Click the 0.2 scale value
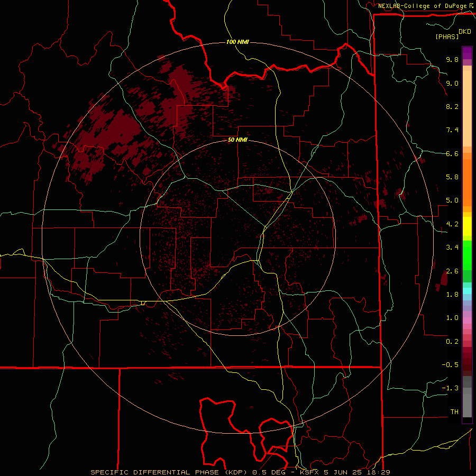 [452, 342]
